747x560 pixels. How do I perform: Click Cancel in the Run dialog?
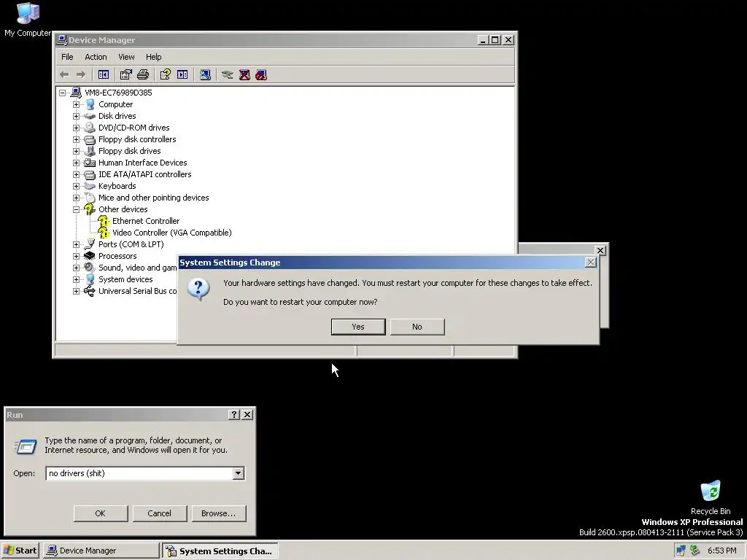[160, 513]
